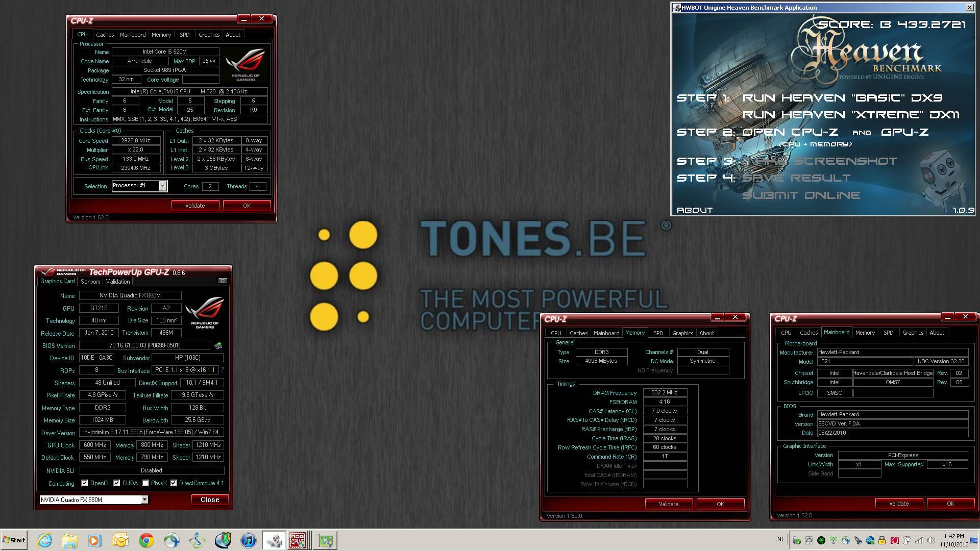The height and width of the screenshot is (551, 980).
Task: Open SPD tab in the top-left CPU-Z window
Action: tap(185, 35)
